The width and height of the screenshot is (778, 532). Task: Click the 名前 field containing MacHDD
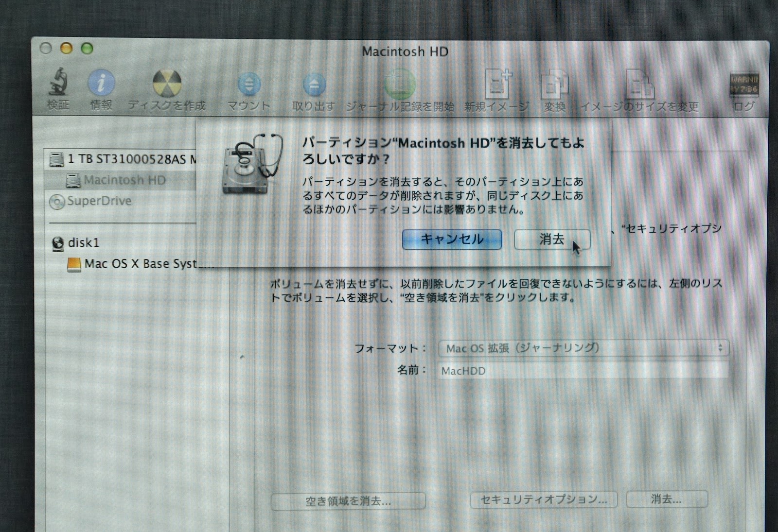click(x=583, y=371)
